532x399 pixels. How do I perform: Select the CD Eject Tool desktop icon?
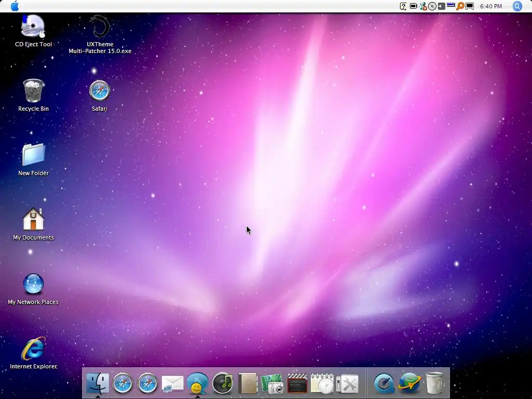pos(33,26)
